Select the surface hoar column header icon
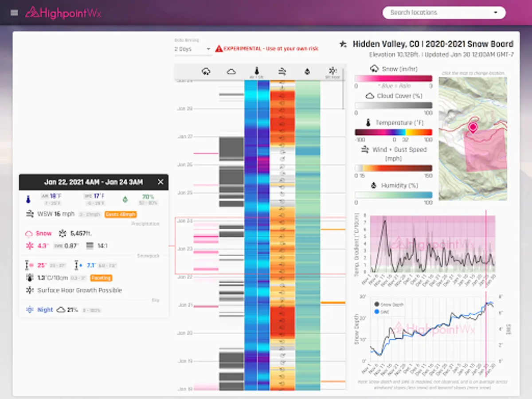This screenshot has height=399, width=532. tap(332, 70)
